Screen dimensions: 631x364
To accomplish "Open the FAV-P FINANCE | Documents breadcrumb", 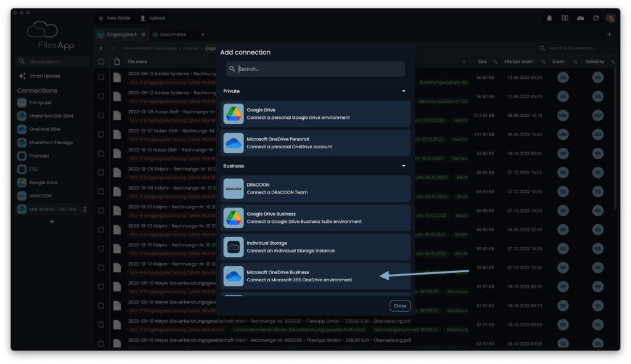I will click(150, 49).
